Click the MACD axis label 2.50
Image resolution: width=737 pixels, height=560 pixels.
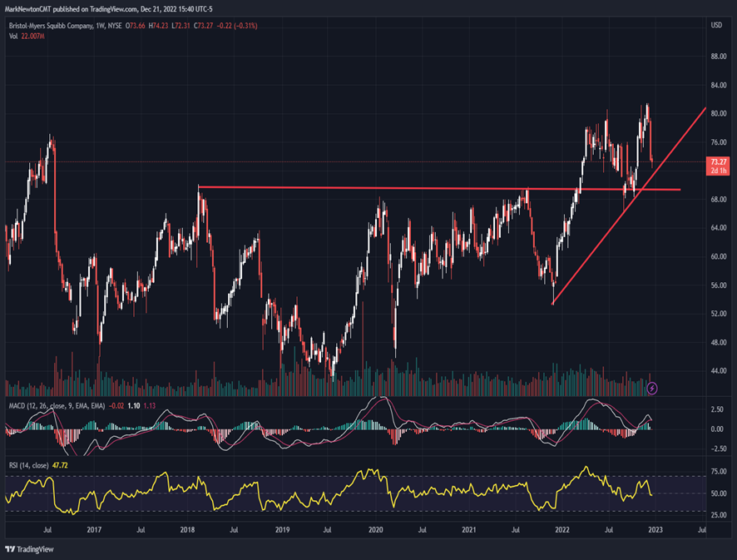(717, 409)
